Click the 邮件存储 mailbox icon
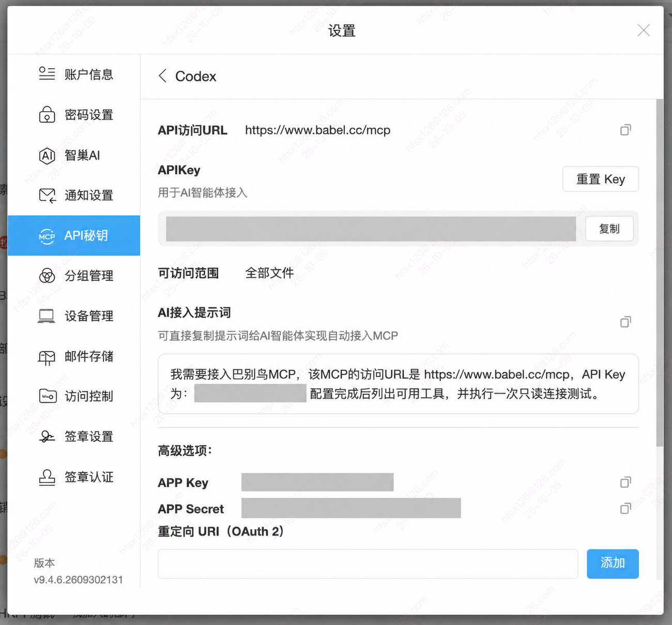This screenshot has height=625, width=672. click(47, 357)
